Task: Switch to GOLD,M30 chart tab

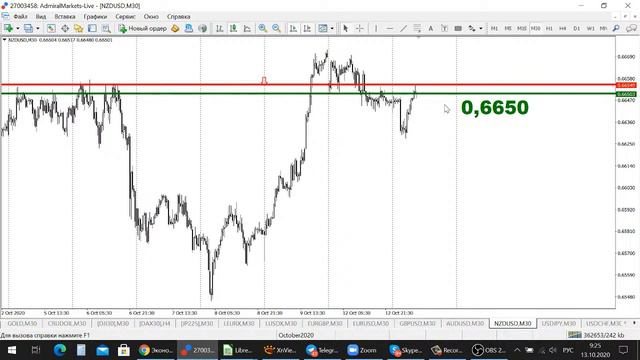Action: tap(22, 323)
